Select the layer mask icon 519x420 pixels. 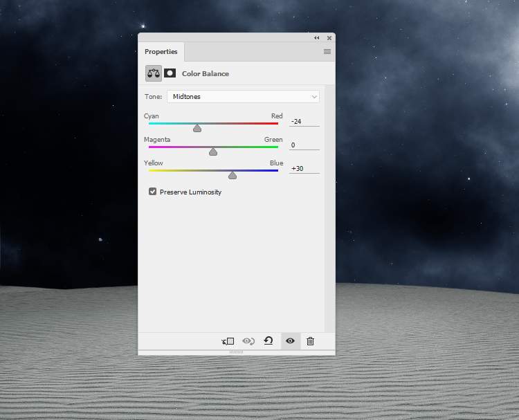click(170, 73)
